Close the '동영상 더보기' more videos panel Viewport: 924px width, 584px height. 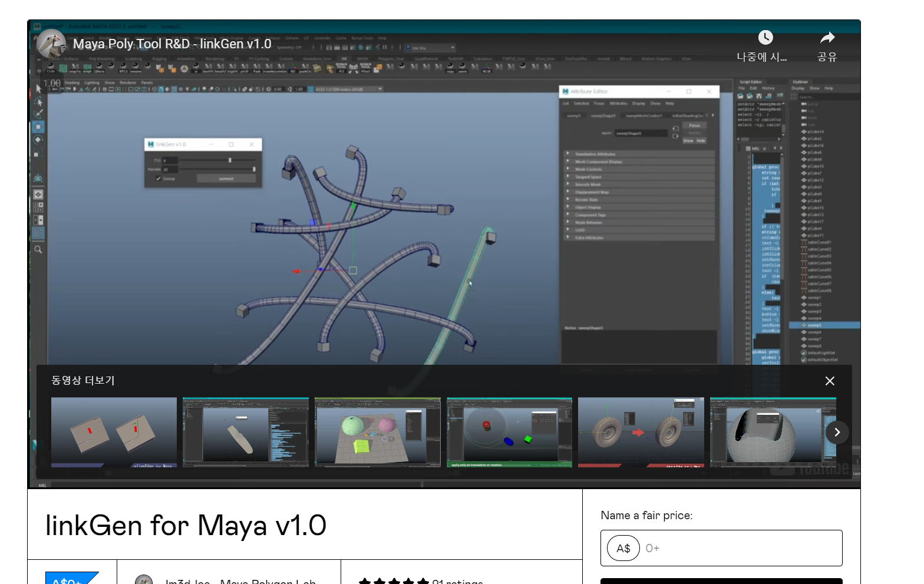pos(830,381)
